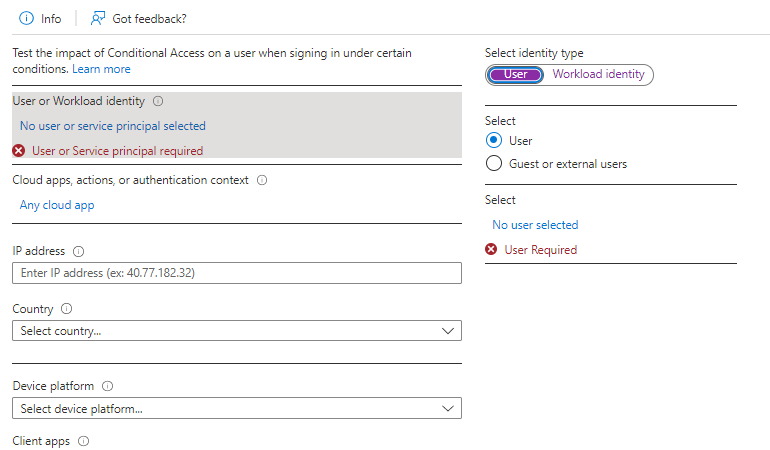Focus the Enter IP address field
This screenshot has width=770, height=450.
(236, 273)
